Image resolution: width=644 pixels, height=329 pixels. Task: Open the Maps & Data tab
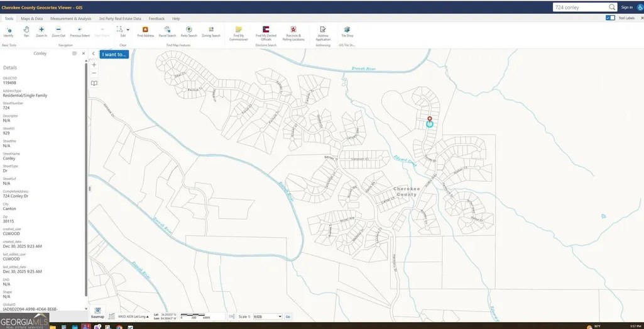(31, 18)
